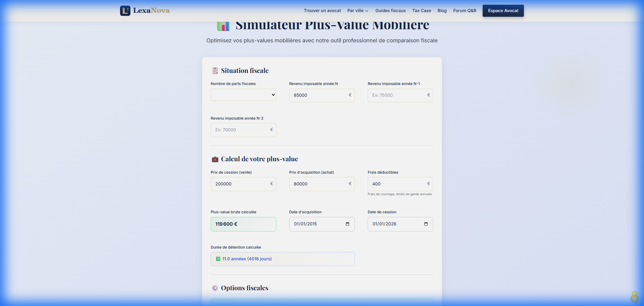The image size is (644, 306).
Task: Select the Revenu imposable année N-2 field
Action: [241, 130]
